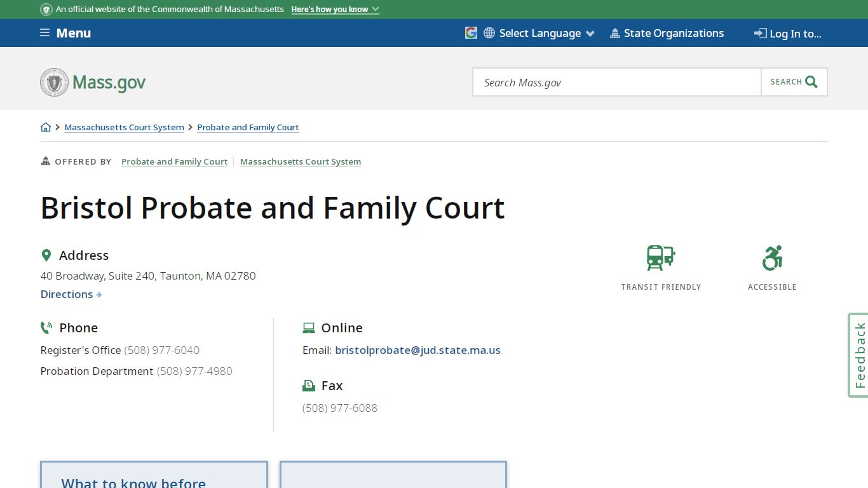Viewport: 868px width, 488px height.
Task: Click the login arrow icon
Action: [761, 33]
